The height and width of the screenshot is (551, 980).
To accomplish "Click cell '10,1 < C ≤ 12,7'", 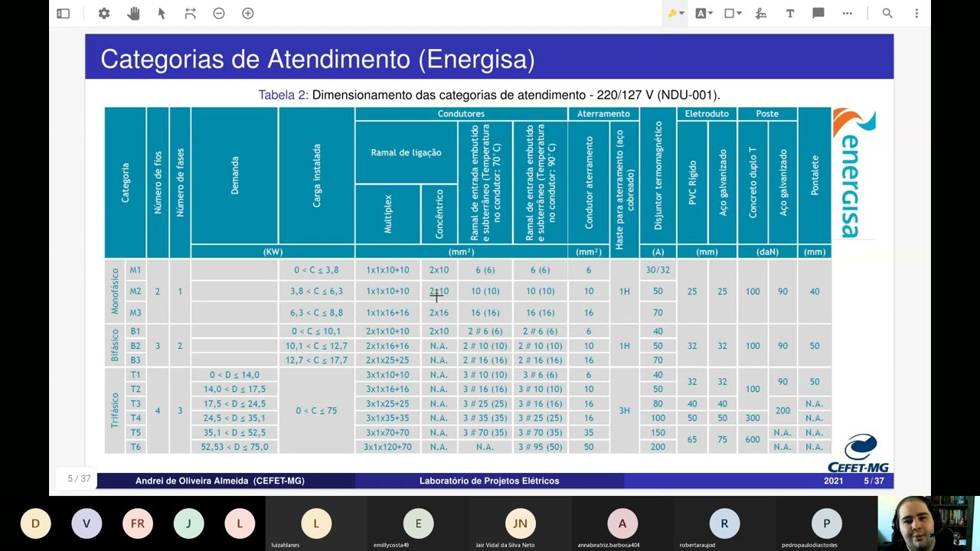I will (x=316, y=346).
